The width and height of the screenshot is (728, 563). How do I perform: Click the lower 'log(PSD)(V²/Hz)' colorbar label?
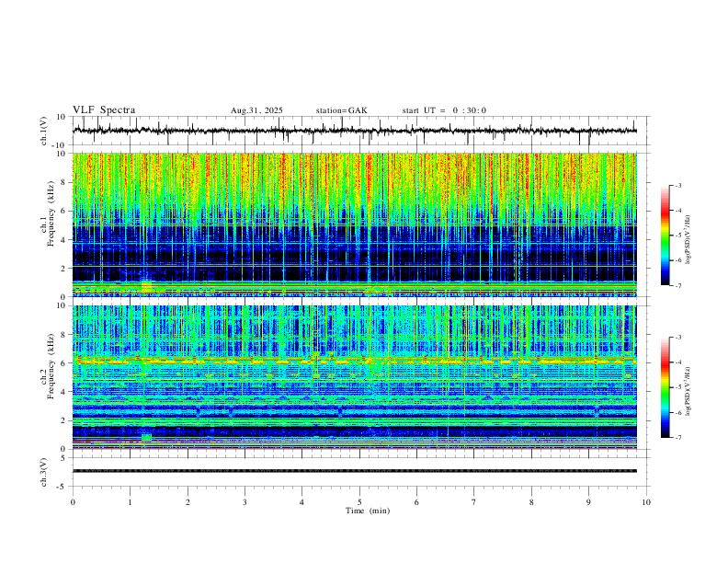click(x=688, y=392)
